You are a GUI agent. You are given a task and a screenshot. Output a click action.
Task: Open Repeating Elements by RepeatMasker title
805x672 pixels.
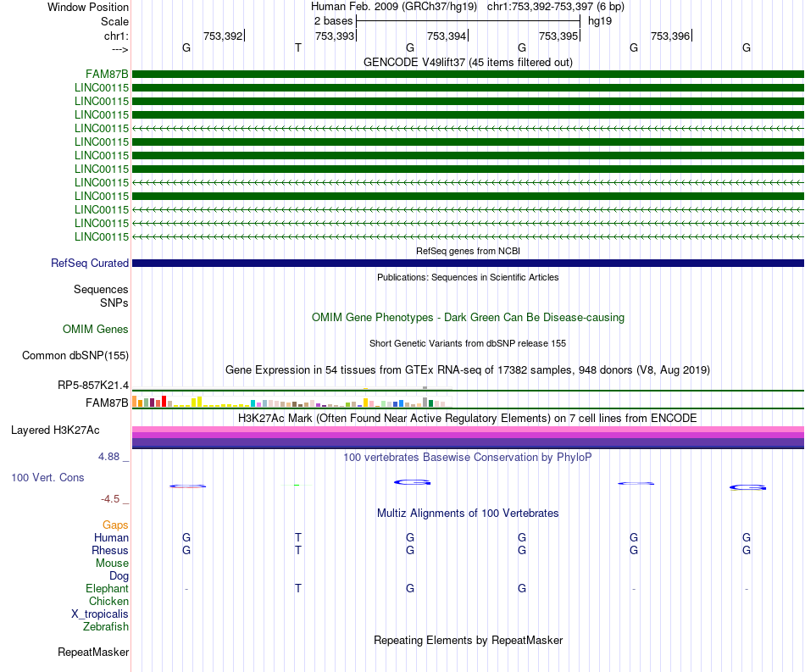coord(468,640)
